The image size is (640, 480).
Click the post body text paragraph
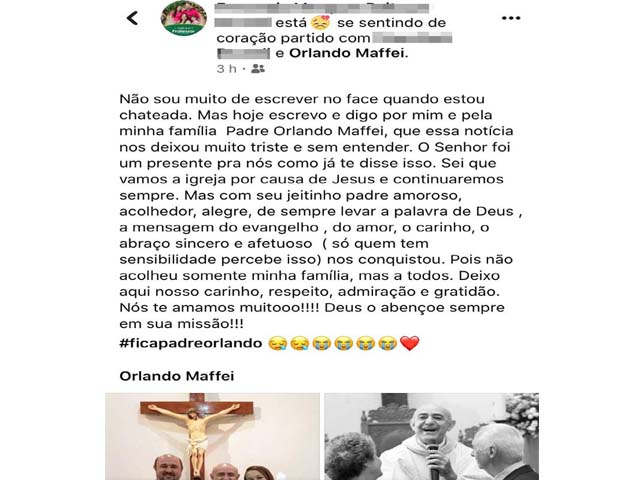(x=321, y=211)
